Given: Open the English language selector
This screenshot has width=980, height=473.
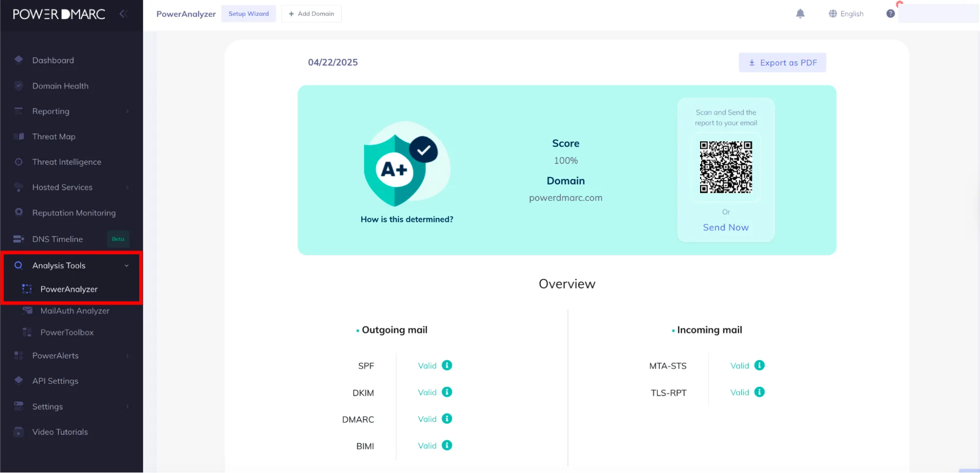Looking at the screenshot, I should [846, 14].
